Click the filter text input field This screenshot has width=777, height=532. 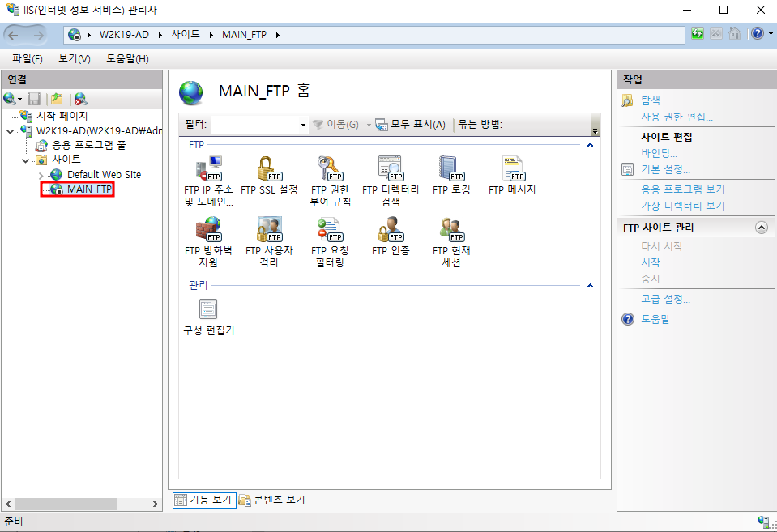pos(254,125)
